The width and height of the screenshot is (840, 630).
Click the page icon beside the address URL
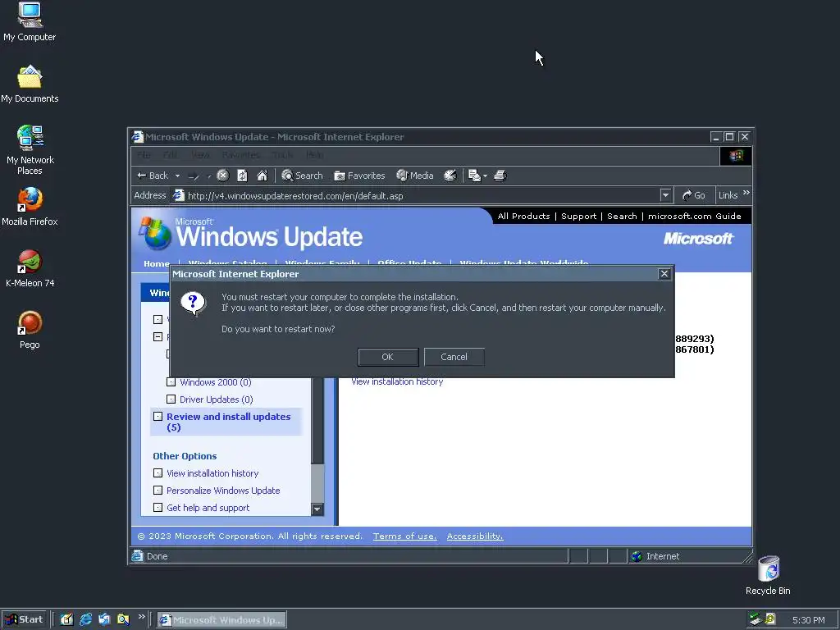pos(178,195)
